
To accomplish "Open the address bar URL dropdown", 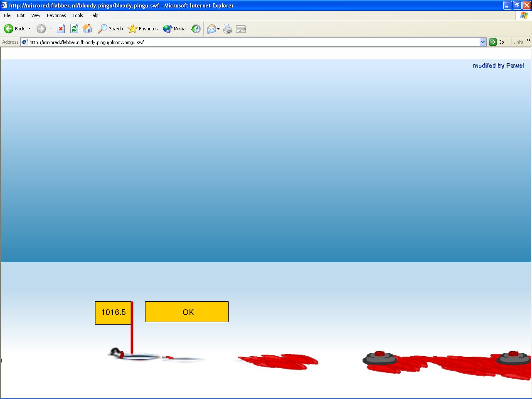I will [x=483, y=42].
